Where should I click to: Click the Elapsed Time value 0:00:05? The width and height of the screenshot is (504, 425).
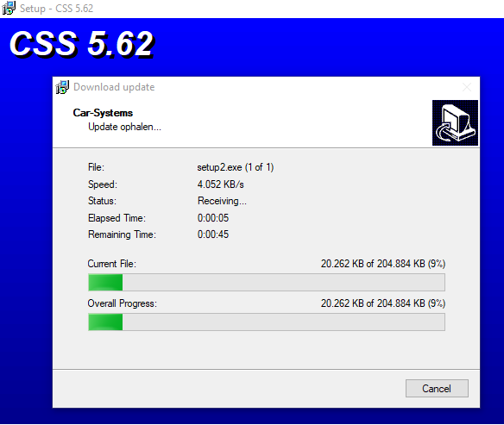click(213, 218)
